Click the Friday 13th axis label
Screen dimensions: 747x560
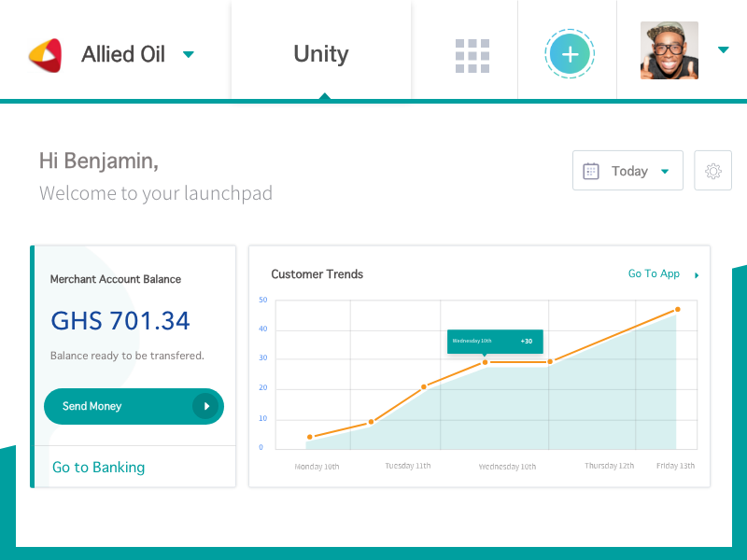click(x=675, y=466)
